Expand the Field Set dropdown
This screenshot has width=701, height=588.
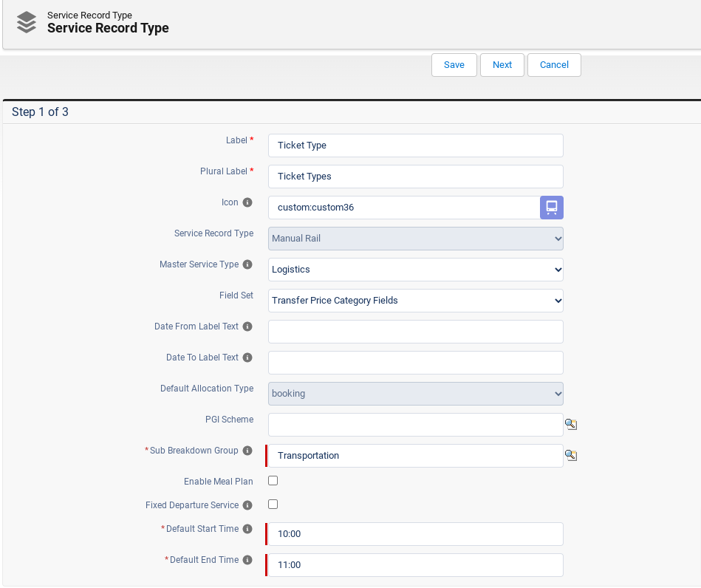[415, 301]
